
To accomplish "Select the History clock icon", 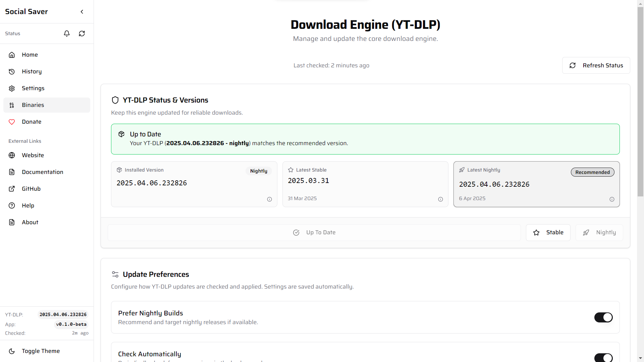I will pyautogui.click(x=12, y=71).
